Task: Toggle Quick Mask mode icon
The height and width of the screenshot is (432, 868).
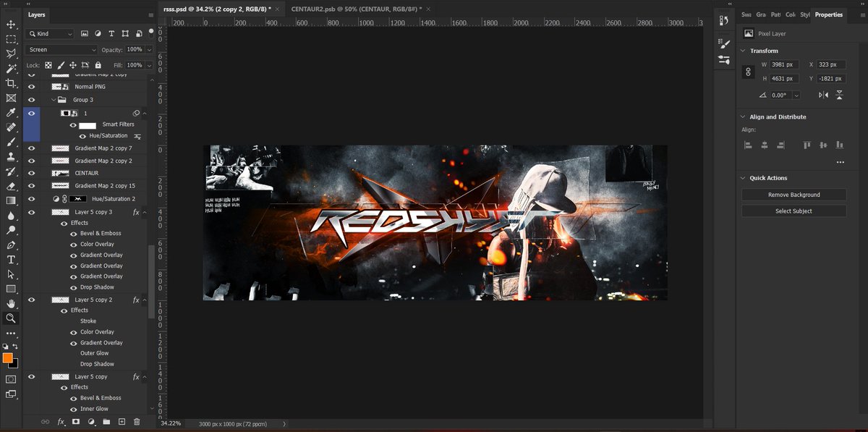Action: [x=11, y=378]
